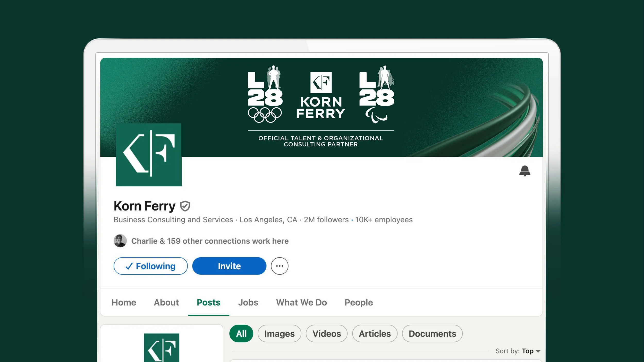Image resolution: width=644 pixels, height=362 pixels.
Task: Click Charlie's connection profile photo
Action: point(120,241)
